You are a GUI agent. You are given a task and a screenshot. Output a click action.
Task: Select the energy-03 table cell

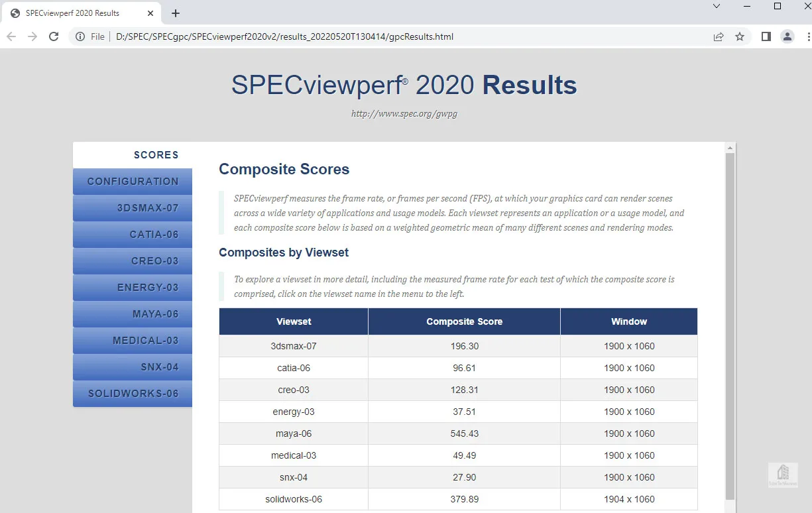point(294,412)
